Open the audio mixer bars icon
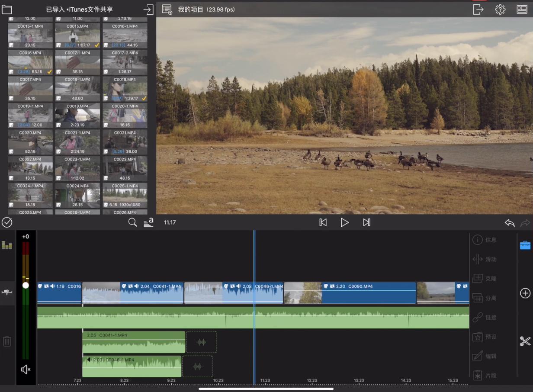 click(x=7, y=245)
